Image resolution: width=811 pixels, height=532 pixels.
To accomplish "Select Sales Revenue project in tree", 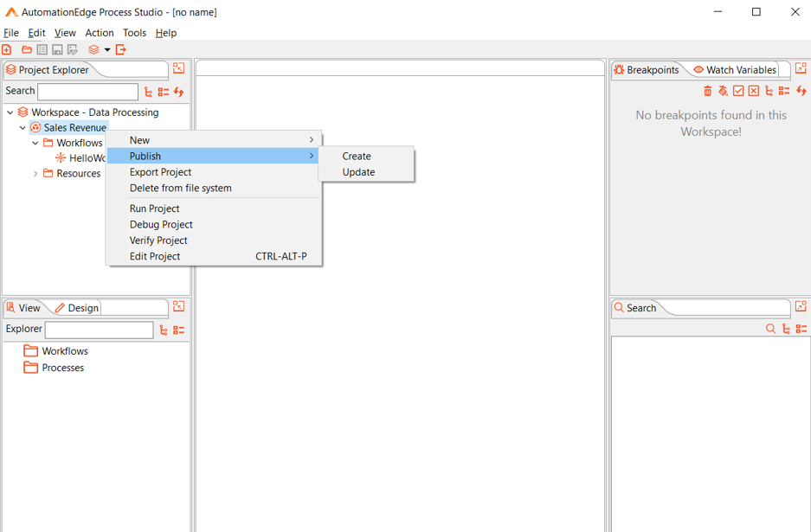I will pyautogui.click(x=68, y=127).
